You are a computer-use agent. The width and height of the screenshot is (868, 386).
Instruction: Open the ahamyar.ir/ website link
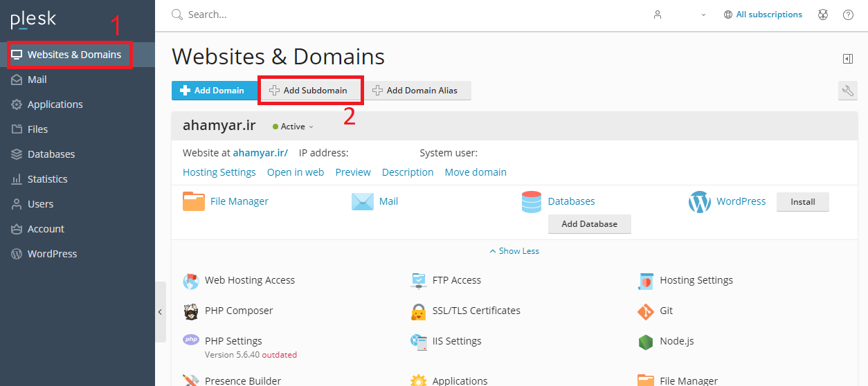coord(260,153)
